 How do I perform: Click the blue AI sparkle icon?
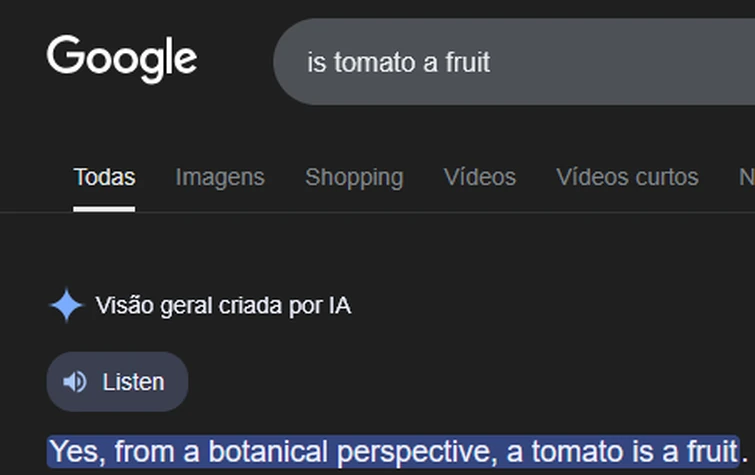(66, 306)
